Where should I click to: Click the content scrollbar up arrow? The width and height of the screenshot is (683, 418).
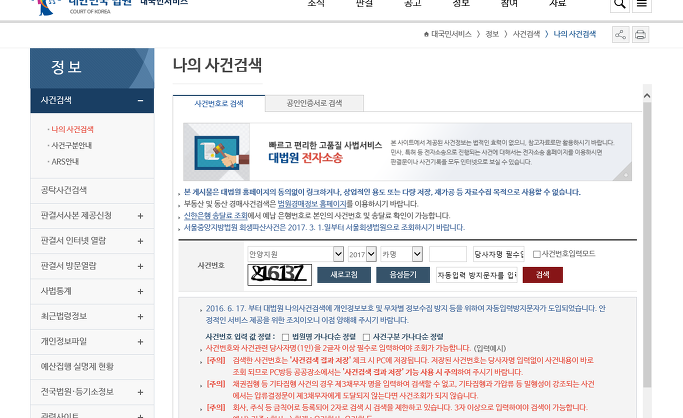coord(647,96)
